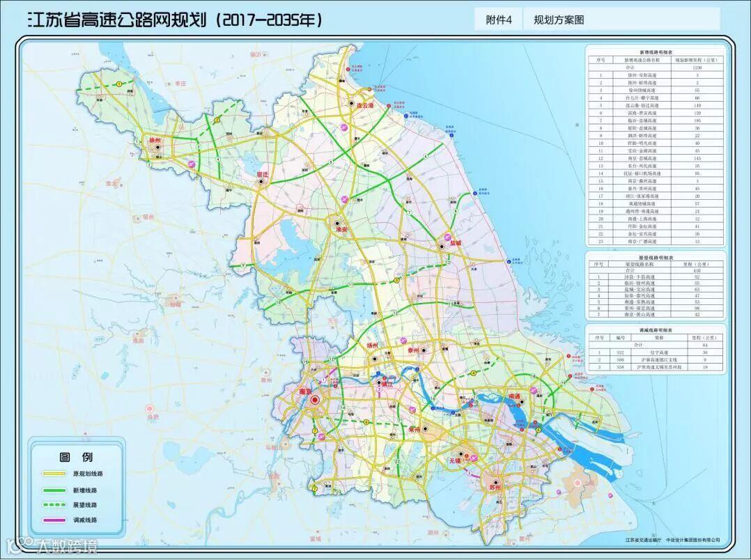Click the 连云港-宿迁高速 table row
Viewport: 751px width, 560px height.
pyautogui.click(x=655, y=105)
